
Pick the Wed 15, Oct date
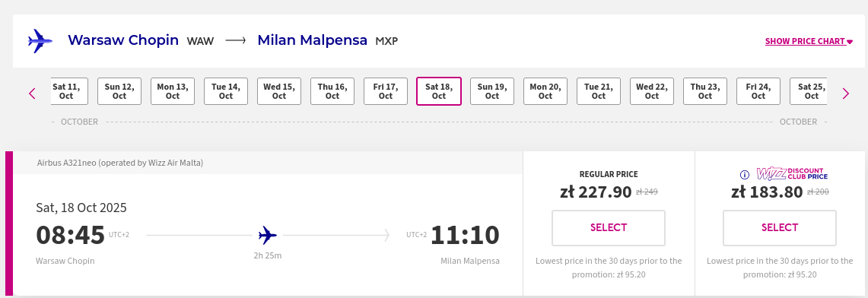pos(279,91)
